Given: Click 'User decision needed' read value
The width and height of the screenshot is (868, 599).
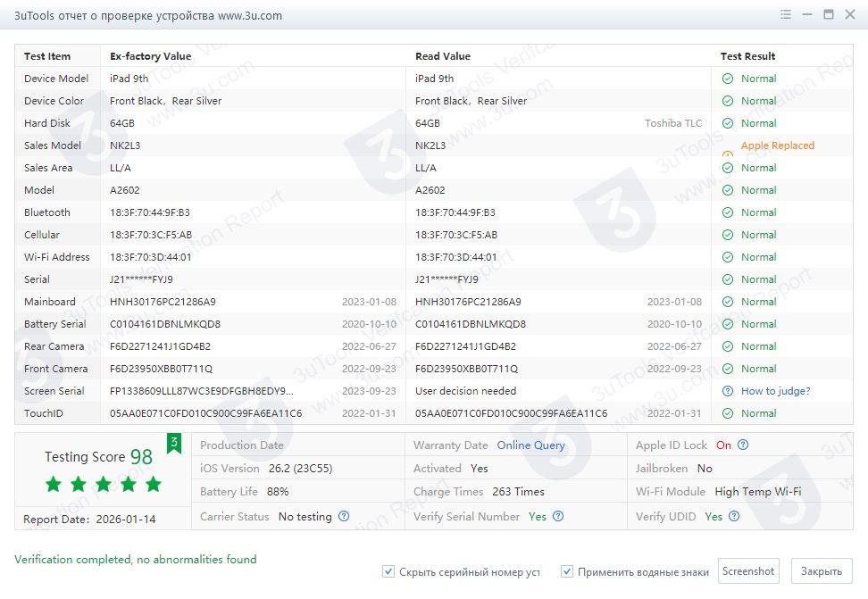Looking at the screenshot, I should (x=465, y=391).
